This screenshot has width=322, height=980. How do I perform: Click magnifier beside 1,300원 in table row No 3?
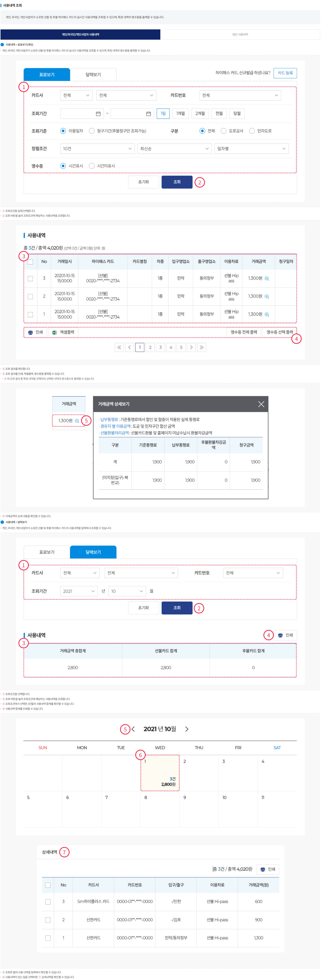267,278
